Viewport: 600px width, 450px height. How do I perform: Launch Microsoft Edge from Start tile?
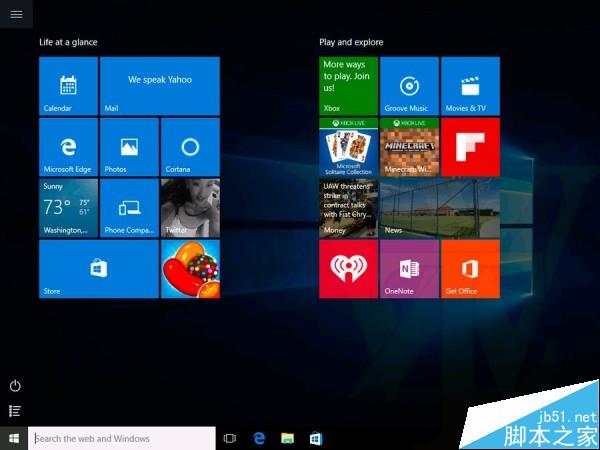click(68, 147)
